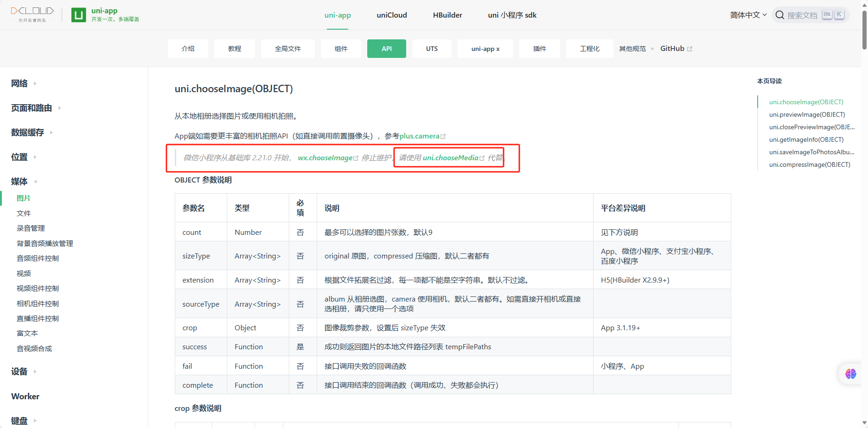Click the extension parameter cell
Image resolution: width=868 pixels, height=428 pixels.
click(x=201, y=280)
